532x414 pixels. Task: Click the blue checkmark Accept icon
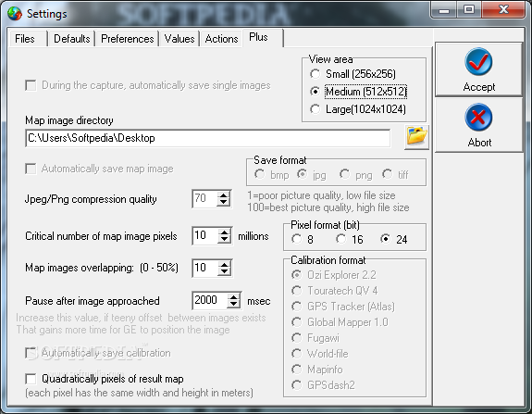click(x=478, y=62)
